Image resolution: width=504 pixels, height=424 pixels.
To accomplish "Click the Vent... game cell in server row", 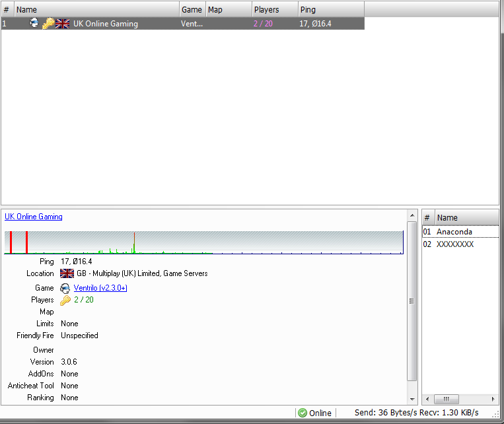I will [192, 24].
